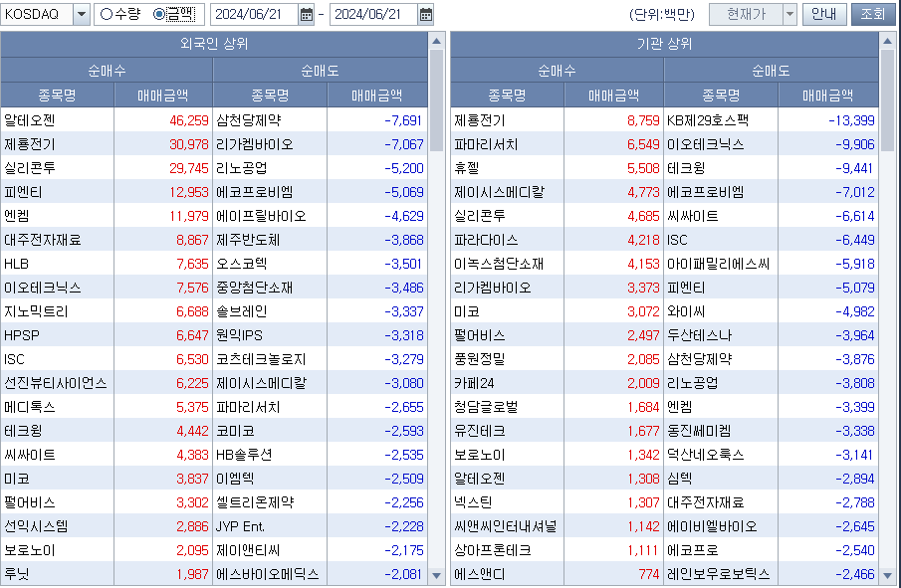Open the end date calendar picker
This screenshot has height=588, width=901.
(x=425, y=14)
